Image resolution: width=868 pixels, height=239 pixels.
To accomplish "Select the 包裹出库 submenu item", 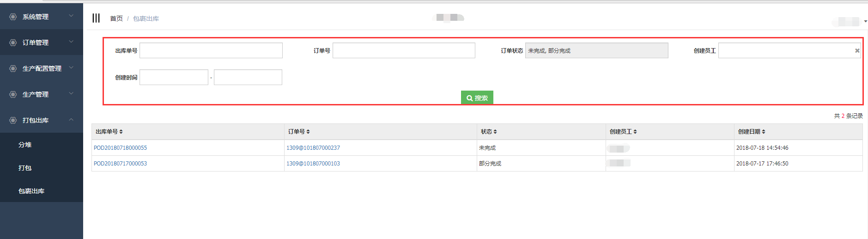I will click(x=31, y=191).
